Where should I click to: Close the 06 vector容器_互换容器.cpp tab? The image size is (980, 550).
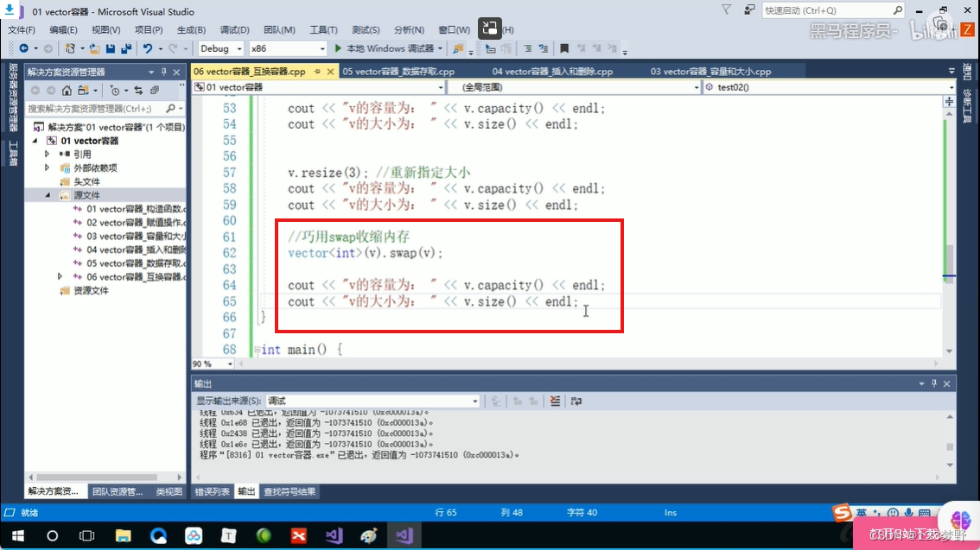(331, 71)
